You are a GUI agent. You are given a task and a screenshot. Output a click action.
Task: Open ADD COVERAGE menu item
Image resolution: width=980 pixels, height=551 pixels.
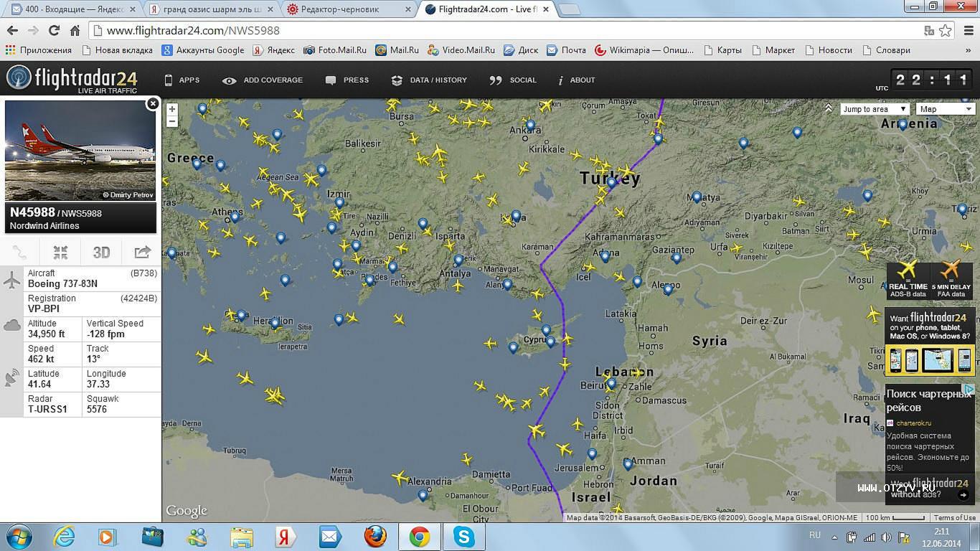pos(263,80)
